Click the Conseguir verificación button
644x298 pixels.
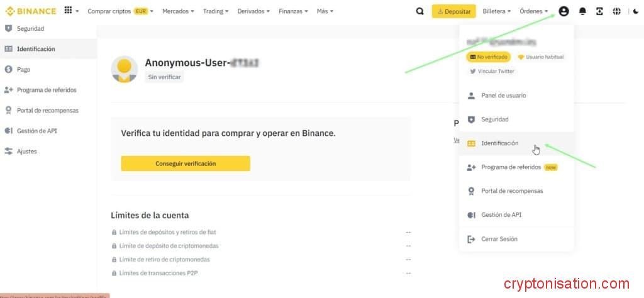tap(186, 163)
